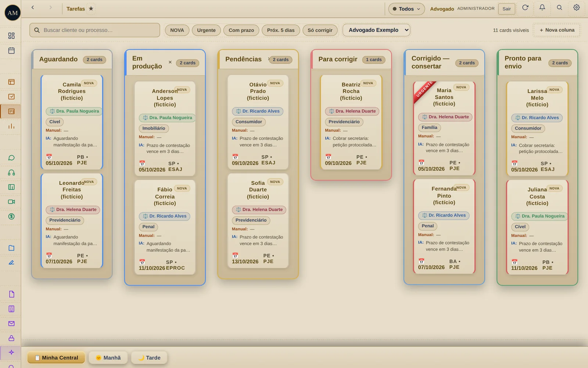
Task: Switch to Tarde tab
Action: (150, 358)
